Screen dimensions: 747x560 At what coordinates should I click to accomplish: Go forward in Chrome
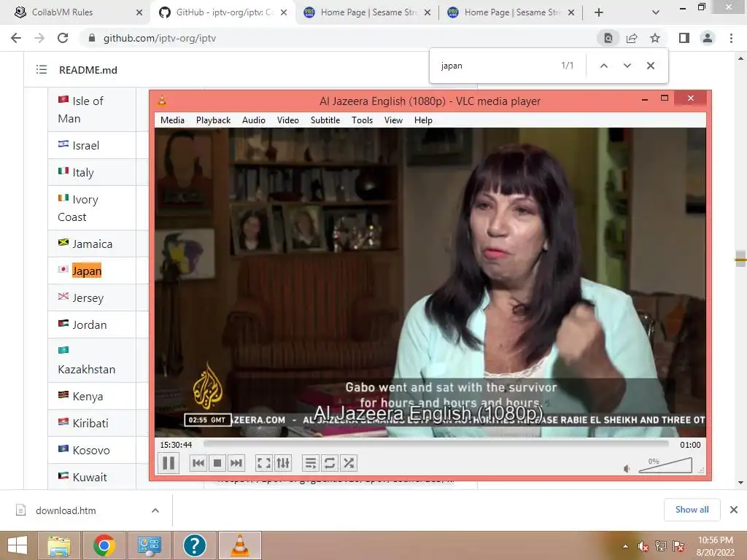(39, 38)
